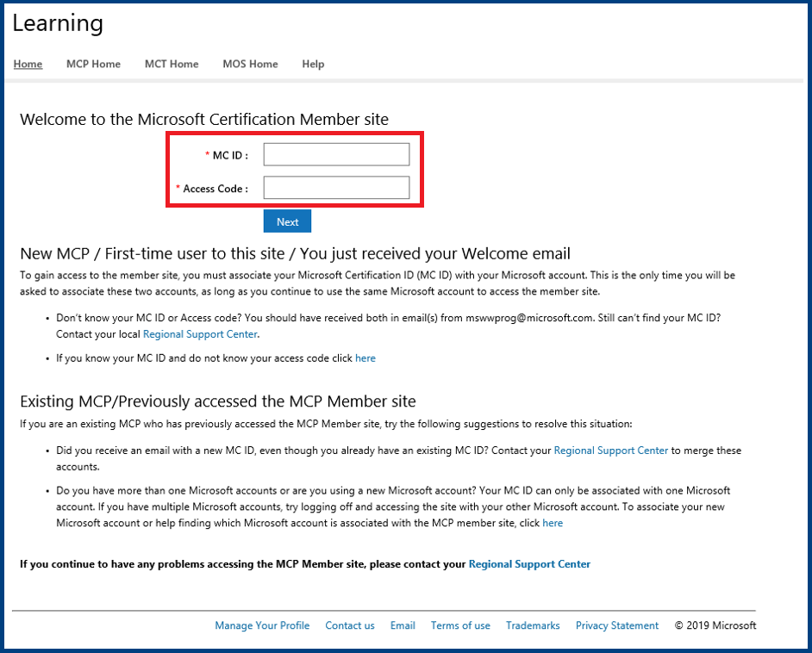Open the MOS Home tab
The width and height of the screenshot is (812, 653).
250,64
